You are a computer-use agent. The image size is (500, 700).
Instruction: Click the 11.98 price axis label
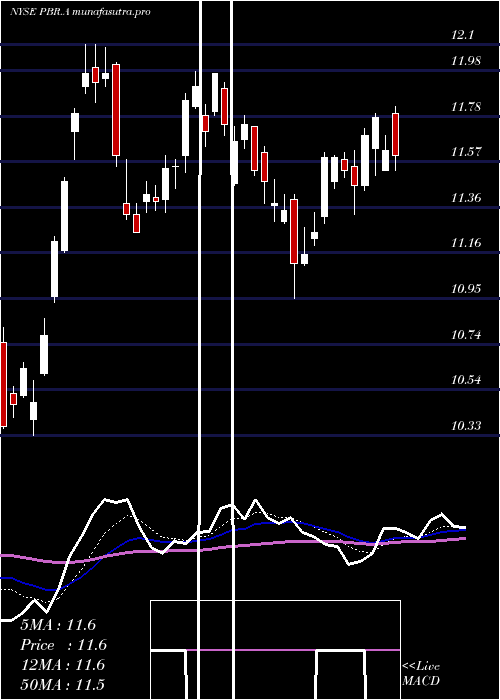[466, 61]
